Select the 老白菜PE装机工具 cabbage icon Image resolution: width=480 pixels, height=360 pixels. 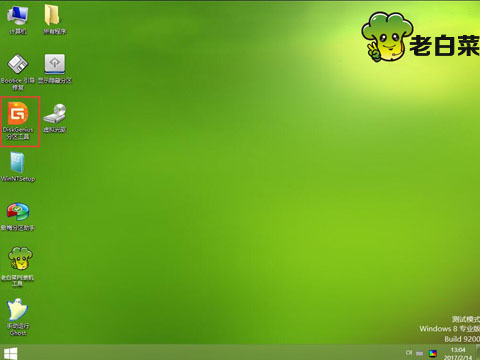pyautogui.click(x=18, y=267)
